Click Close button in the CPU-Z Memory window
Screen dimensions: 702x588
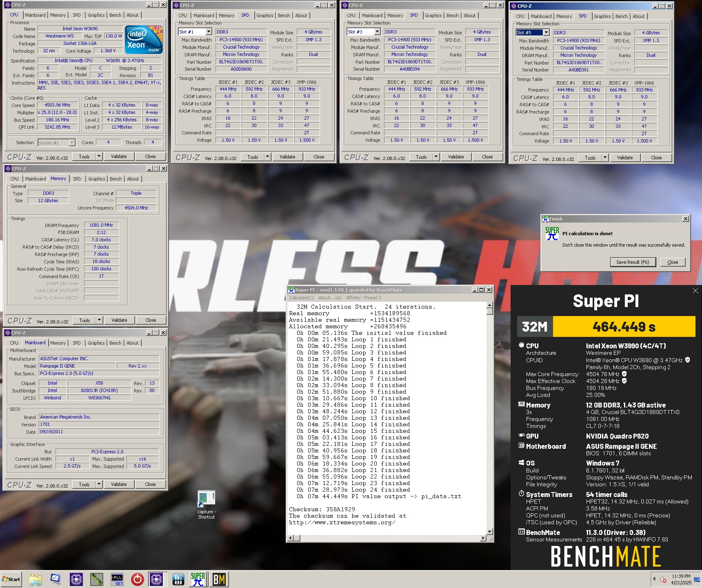(x=151, y=320)
